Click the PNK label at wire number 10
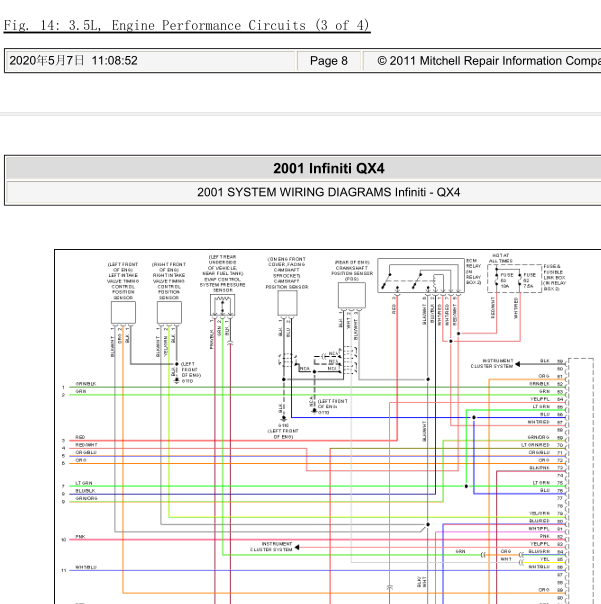The height and width of the screenshot is (604, 601). [80, 537]
